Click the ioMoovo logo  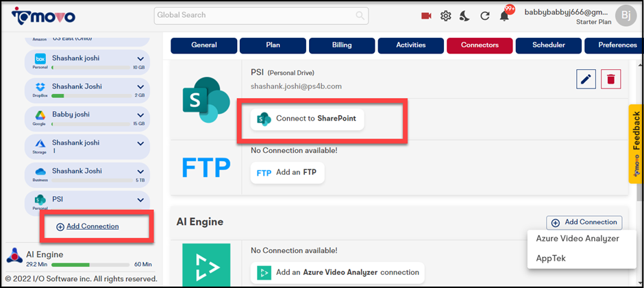pyautogui.click(x=43, y=16)
